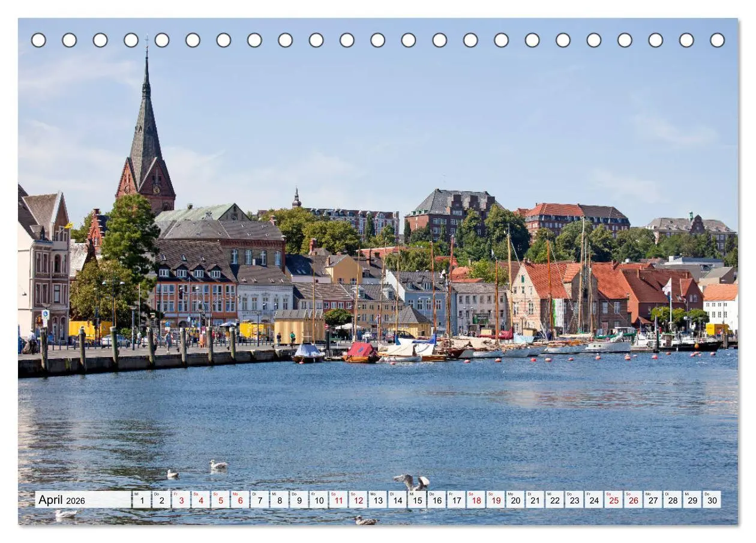
Task: Pick the red day 26 cell
Action: [x=633, y=500]
